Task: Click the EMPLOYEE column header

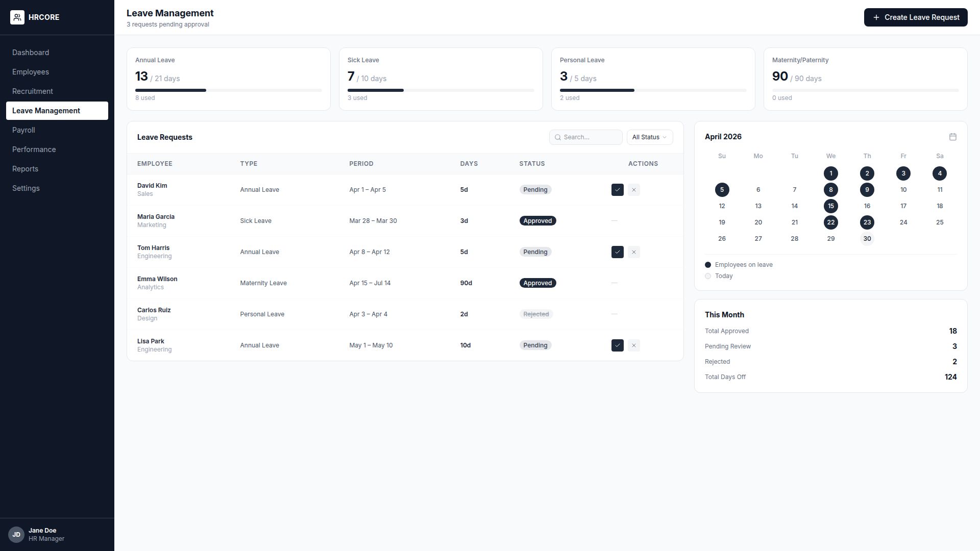Action: pos(155,164)
